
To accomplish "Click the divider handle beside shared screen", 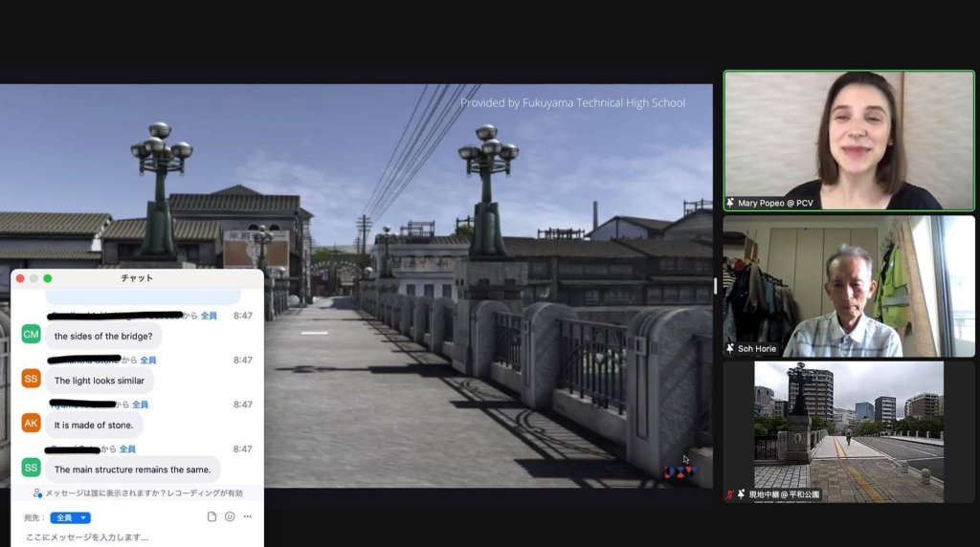I will point(716,285).
